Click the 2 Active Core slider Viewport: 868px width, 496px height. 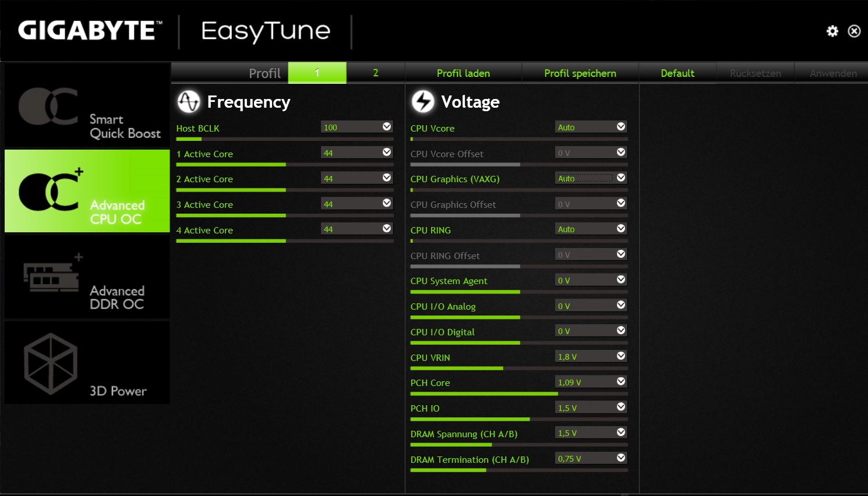click(x=285, y=190)
